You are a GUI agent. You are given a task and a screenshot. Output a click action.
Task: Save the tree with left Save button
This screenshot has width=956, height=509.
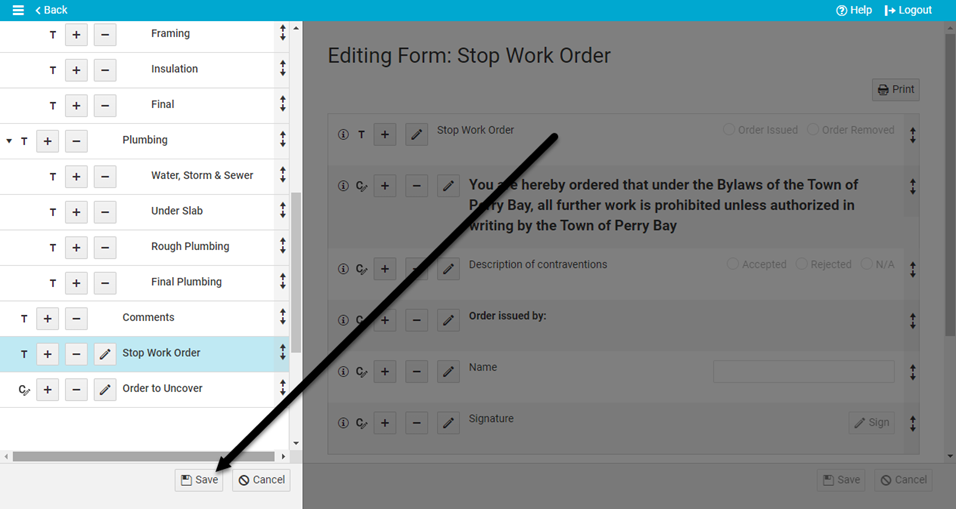click(199, 480)
